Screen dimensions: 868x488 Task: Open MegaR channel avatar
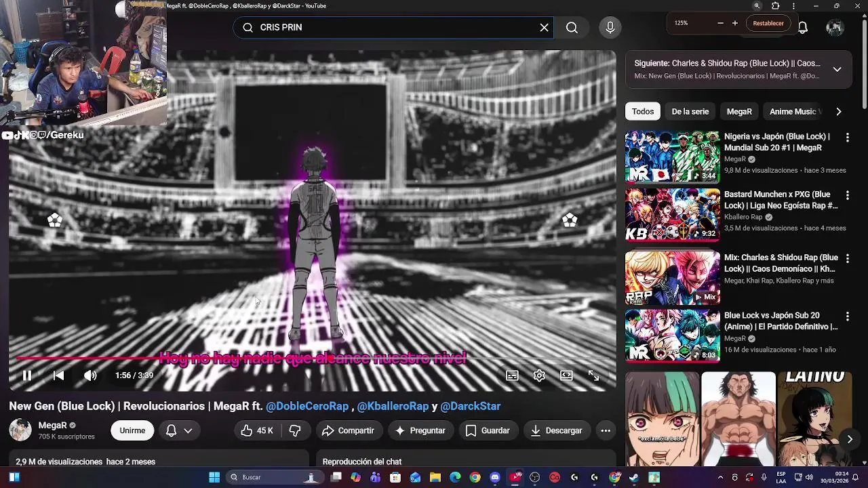pyautogui.click(x=20, y=430)
